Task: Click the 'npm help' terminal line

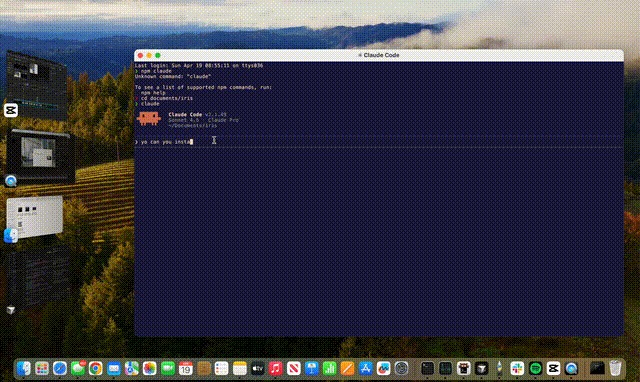Action: click(153, 93)
